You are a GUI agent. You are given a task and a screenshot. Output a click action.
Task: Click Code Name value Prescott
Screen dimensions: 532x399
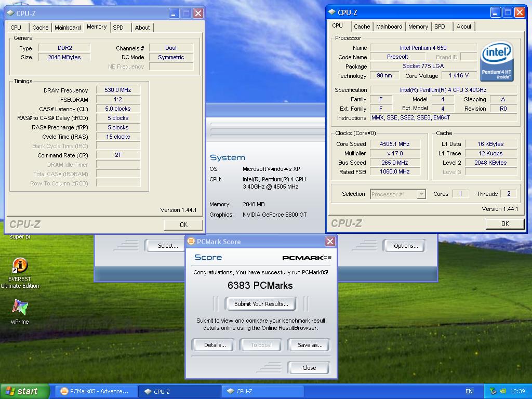[397, 57]
